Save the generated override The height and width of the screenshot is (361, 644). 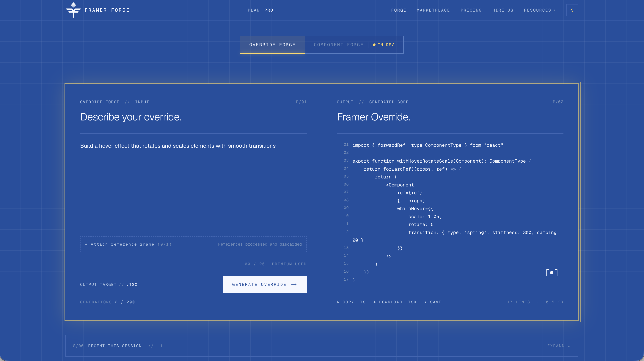433,302
